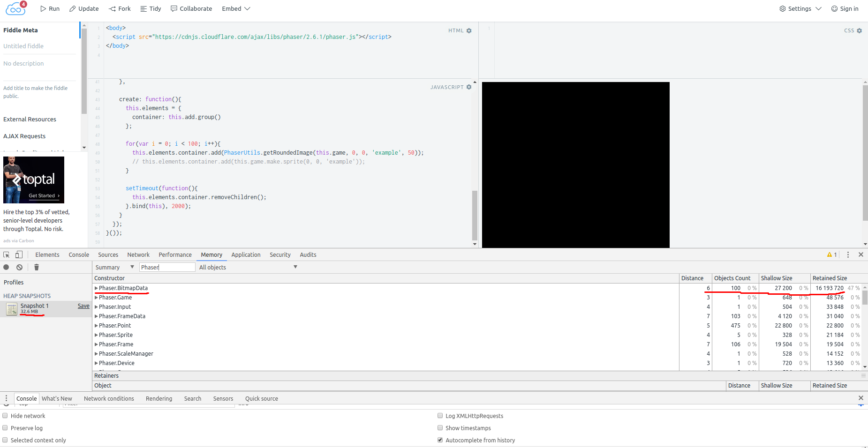Click the Phaser class filter field

(167, 267)
